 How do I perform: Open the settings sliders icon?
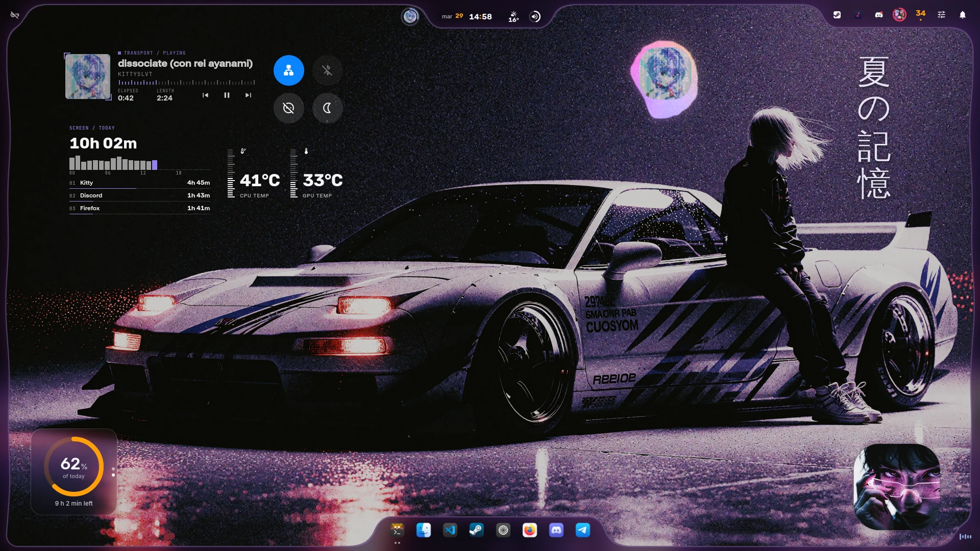click(942, 15)
